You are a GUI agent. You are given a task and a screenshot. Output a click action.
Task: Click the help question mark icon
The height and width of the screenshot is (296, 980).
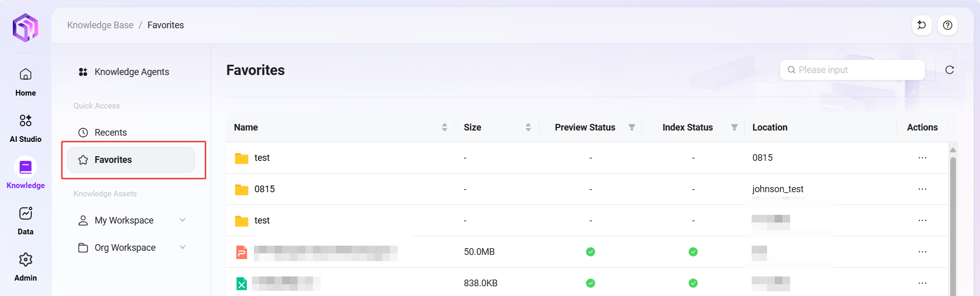tap(947, 25)
